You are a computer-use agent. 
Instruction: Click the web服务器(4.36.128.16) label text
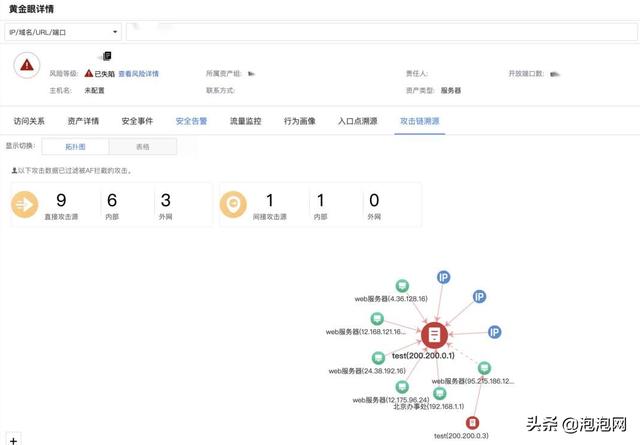click(391, 299)
